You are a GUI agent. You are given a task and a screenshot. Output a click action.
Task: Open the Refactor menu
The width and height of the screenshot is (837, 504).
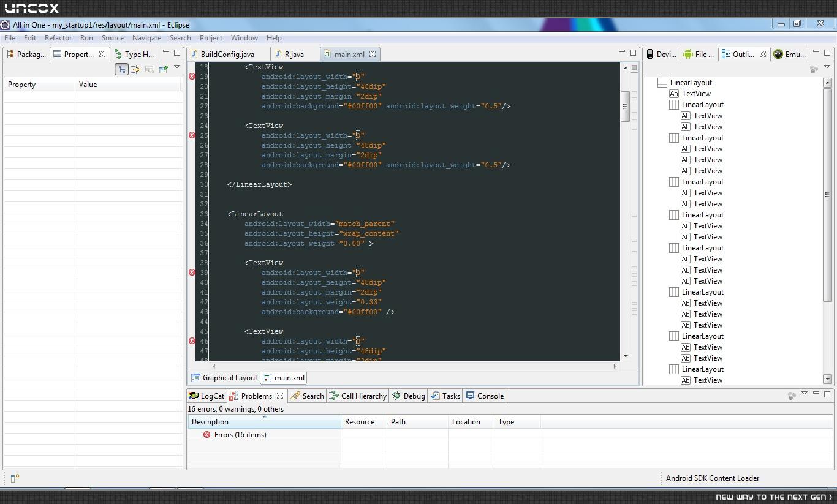(x=58, y=37)
